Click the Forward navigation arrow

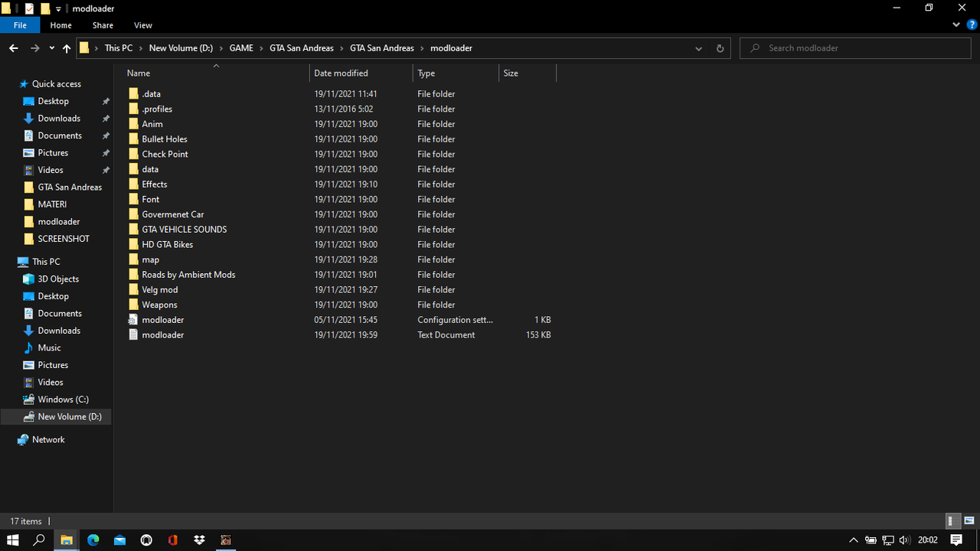point(34,48)
